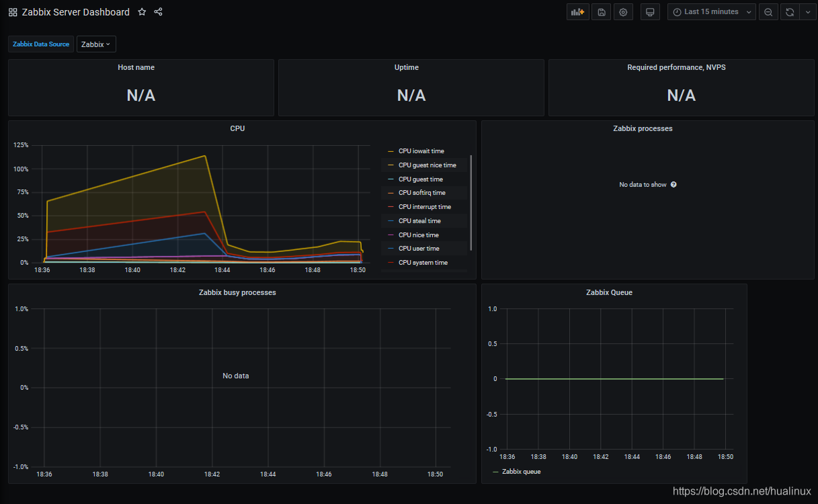Viewport: 818px width, 504px height.
Task: Open the Last 15 minutes time picker
Action: tap(712, 12)
